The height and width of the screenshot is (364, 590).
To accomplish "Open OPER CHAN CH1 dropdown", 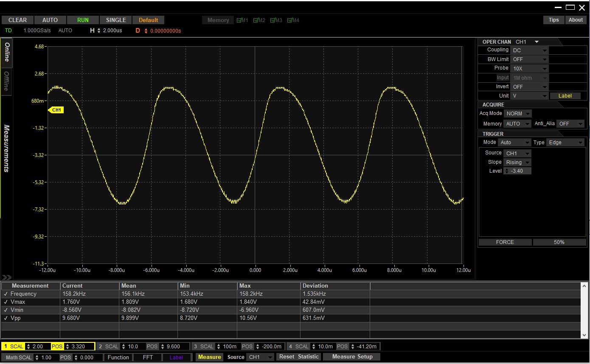I will click(x=527, y=42).
